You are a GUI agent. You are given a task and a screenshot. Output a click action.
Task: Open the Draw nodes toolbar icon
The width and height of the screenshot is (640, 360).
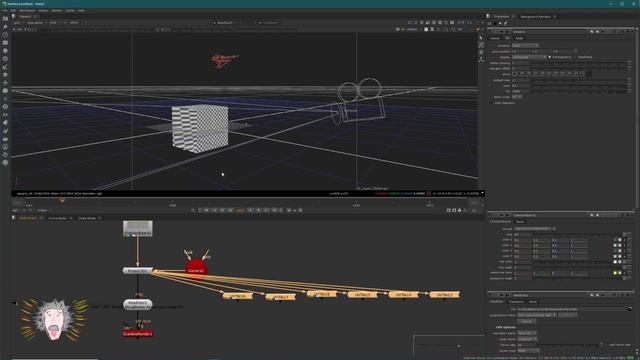pos(5,27)
